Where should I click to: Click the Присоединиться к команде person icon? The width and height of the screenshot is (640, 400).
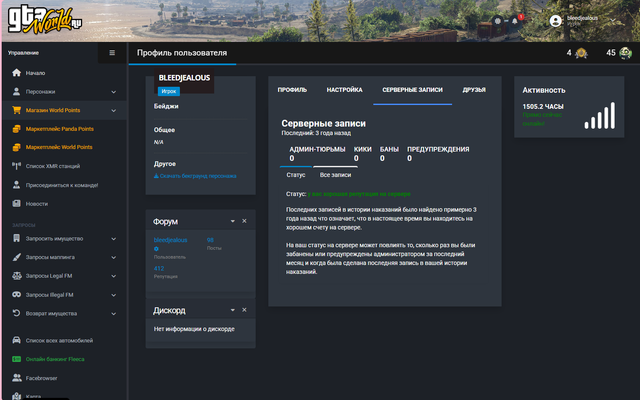click(x=16, y=185)
